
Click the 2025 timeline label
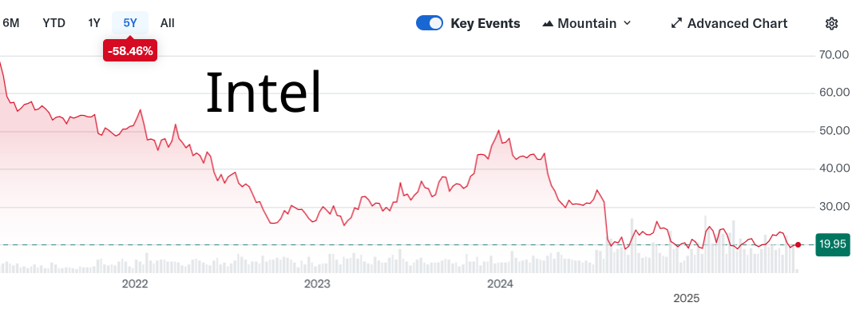click(686, 298)
